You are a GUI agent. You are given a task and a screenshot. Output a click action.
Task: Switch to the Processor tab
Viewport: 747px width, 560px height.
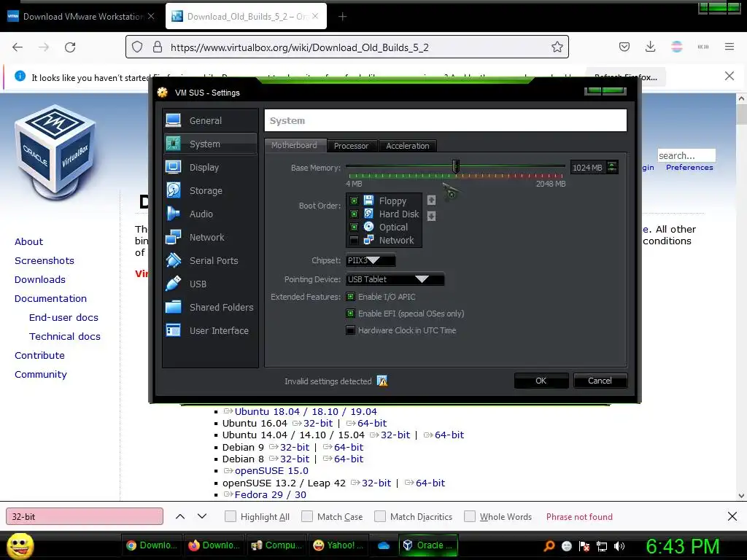pyautogui.click(x=351, y=146)
